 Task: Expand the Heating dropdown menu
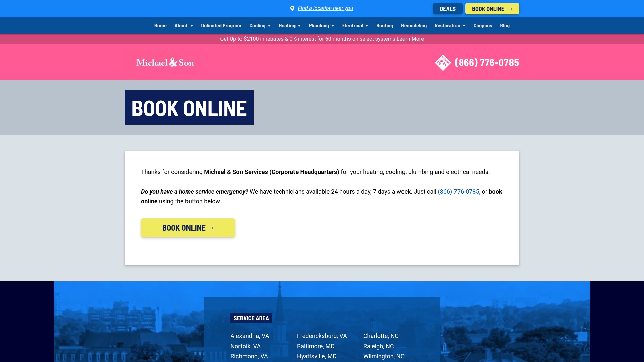pyautogui.click(x=290, y=26)
